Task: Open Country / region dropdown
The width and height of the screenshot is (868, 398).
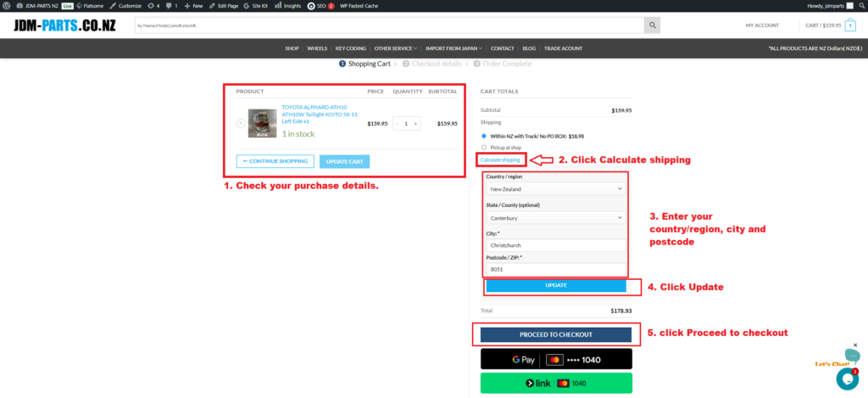Action: (x=556, y=189)
